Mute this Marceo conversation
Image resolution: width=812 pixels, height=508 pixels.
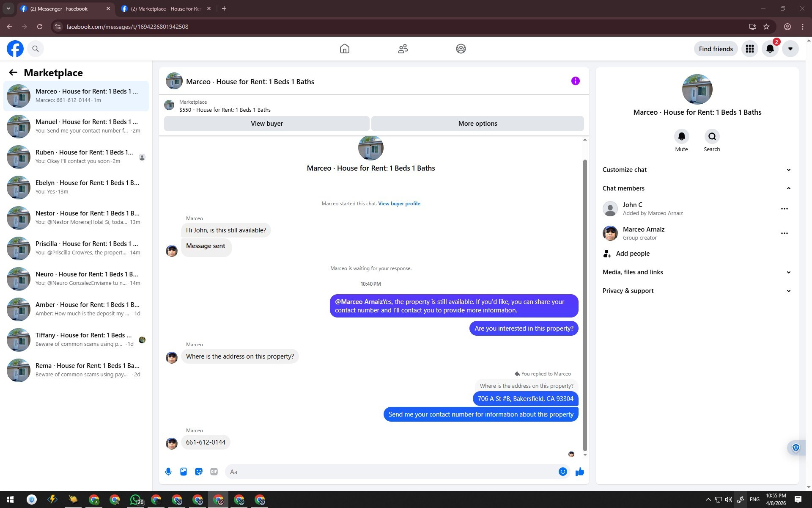click(x=681, y=137)
